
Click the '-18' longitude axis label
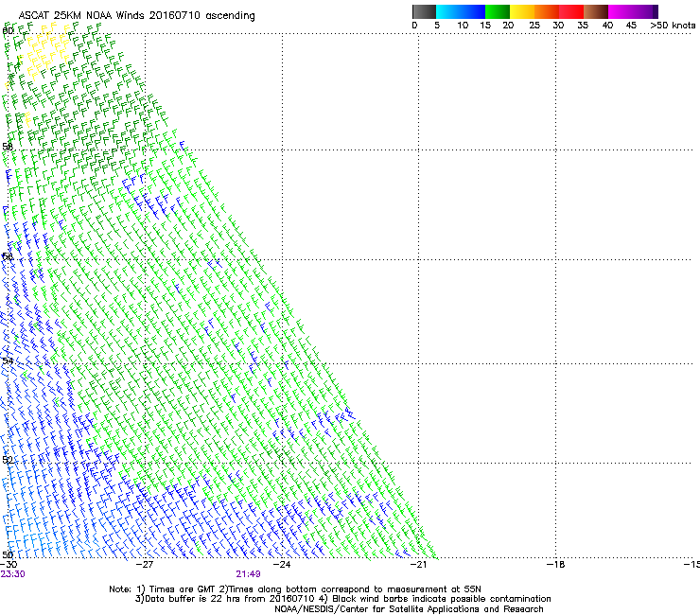(555, 565)
